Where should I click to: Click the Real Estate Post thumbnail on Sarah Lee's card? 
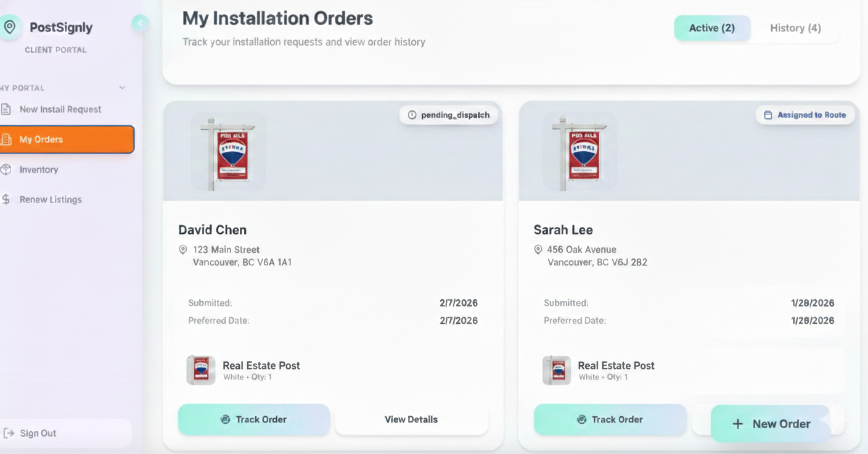point(556,371)
